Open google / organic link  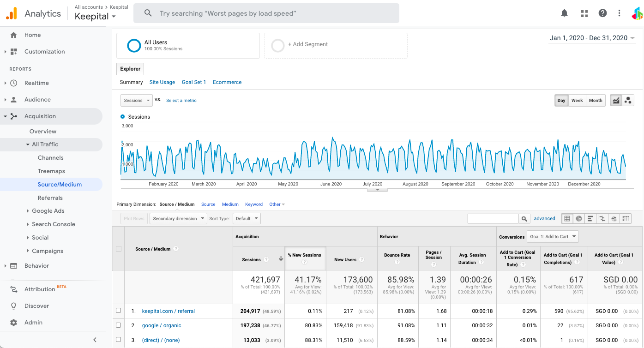tap(162, 325)
